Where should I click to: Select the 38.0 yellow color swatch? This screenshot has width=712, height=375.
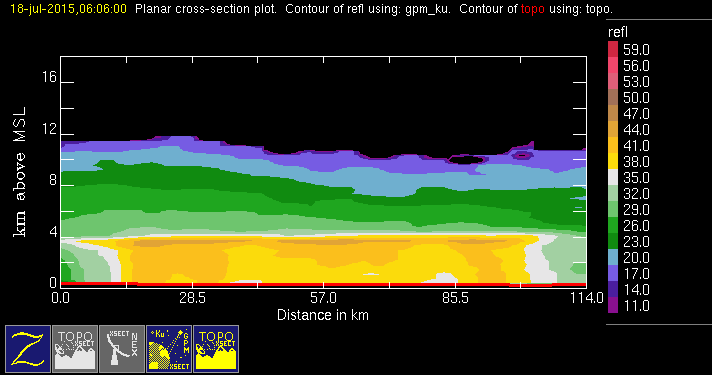(613, 161)
